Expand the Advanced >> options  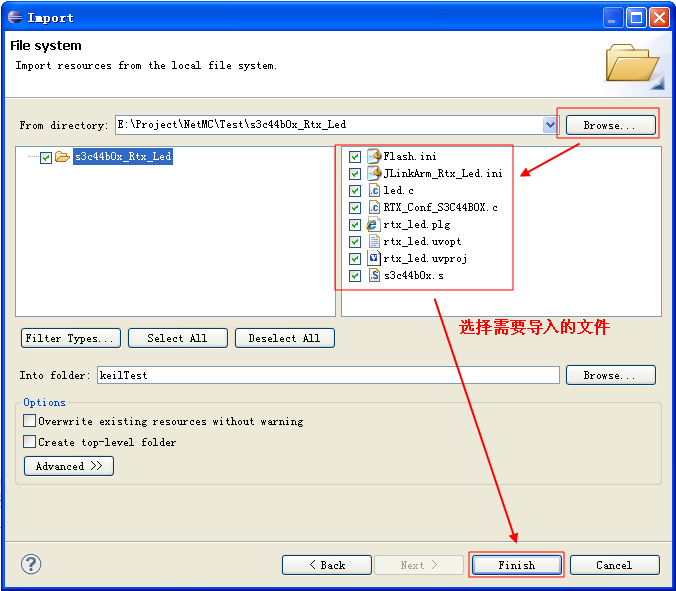click(69, 466)
